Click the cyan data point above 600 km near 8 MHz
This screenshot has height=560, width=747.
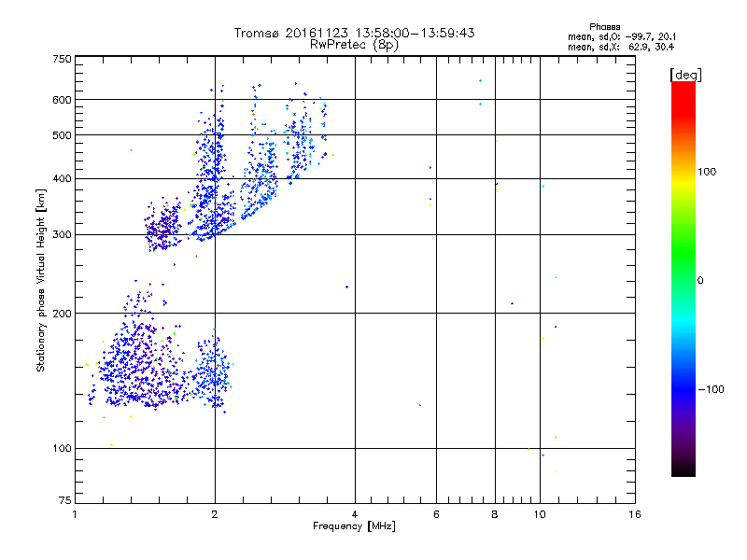click(480, 81)
